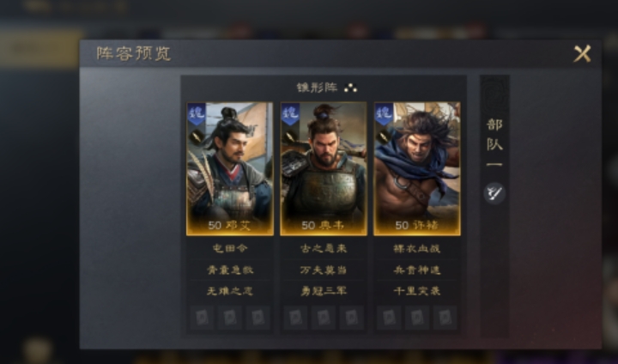Click first empty book slot under 邓艾
The image size is (618, 364).
(x=202, y=318)
